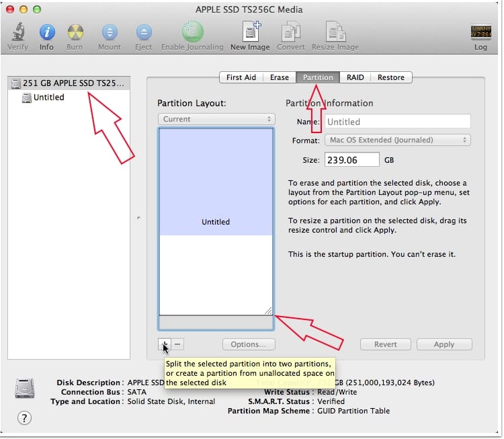Click the minus remove partition button
Viewport: 504px width, 439px height.
click(x=177, y=344)
